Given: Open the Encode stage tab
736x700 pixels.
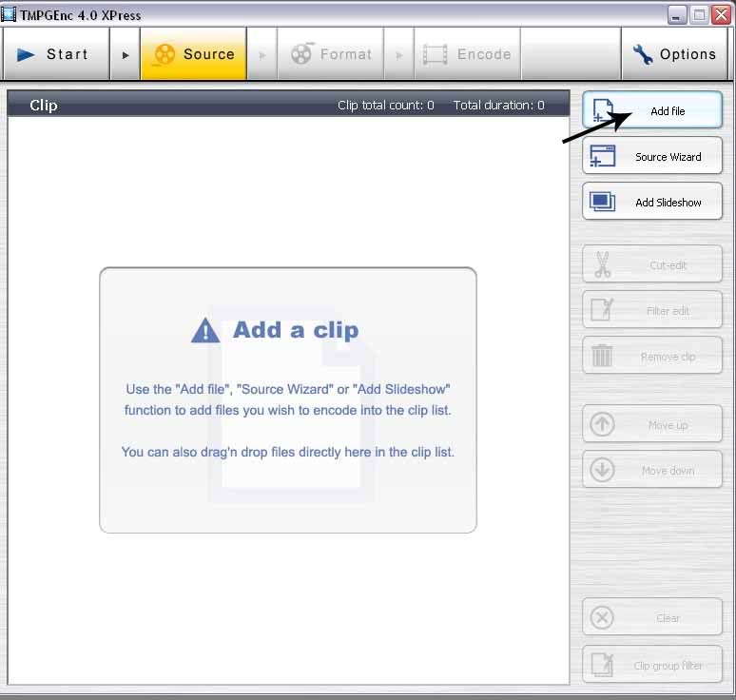Looking at the screenshot, I should [468, 54].
